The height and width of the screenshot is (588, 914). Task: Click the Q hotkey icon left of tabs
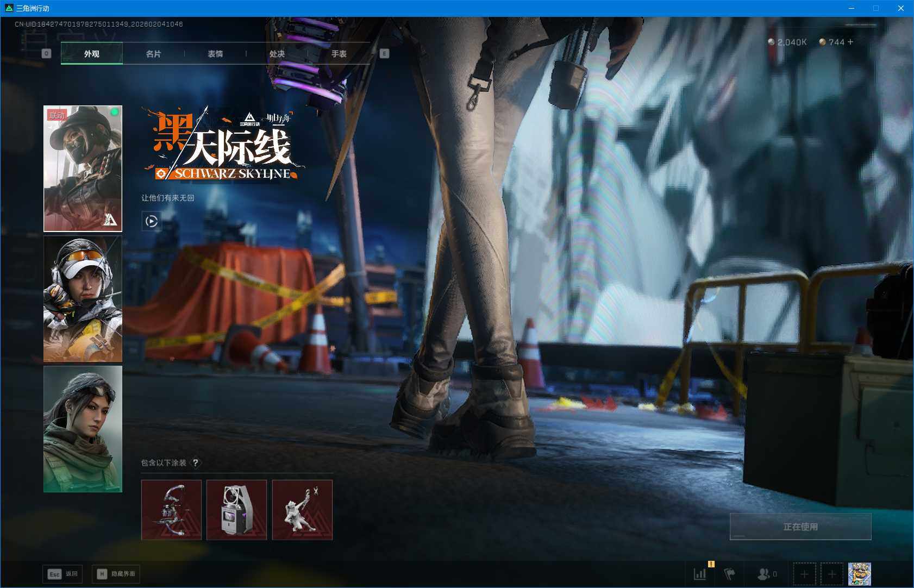point(46,53)
